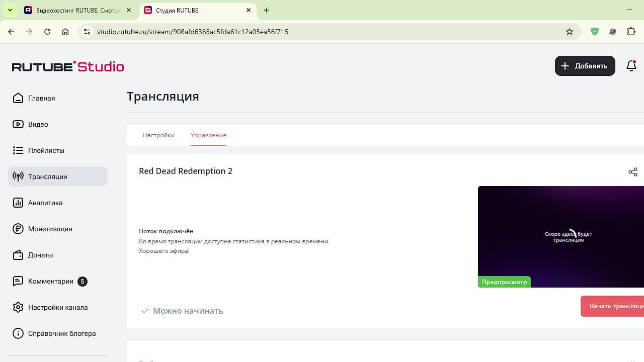Click the Предпросмотр label on preview
644x362 pixels.
click(x=504, y=282)
